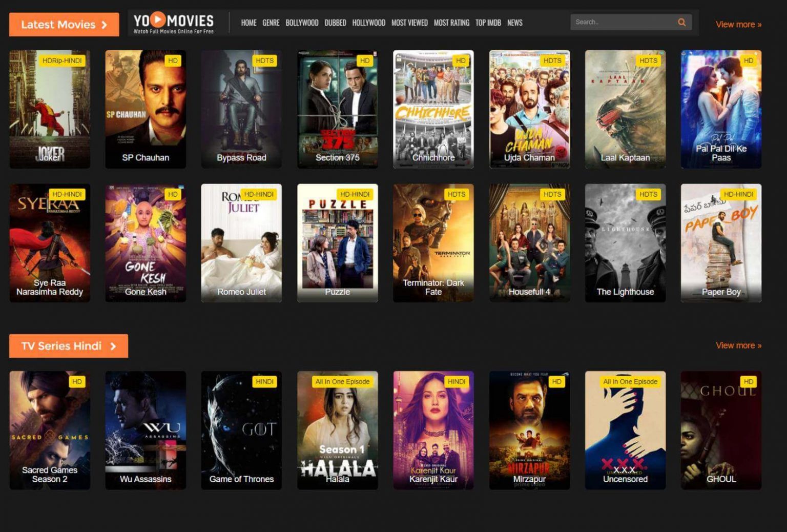Viewport: 787px width, 532px height.
Task: Select the DUBBED menu item
Action: (x=335, y=23)
